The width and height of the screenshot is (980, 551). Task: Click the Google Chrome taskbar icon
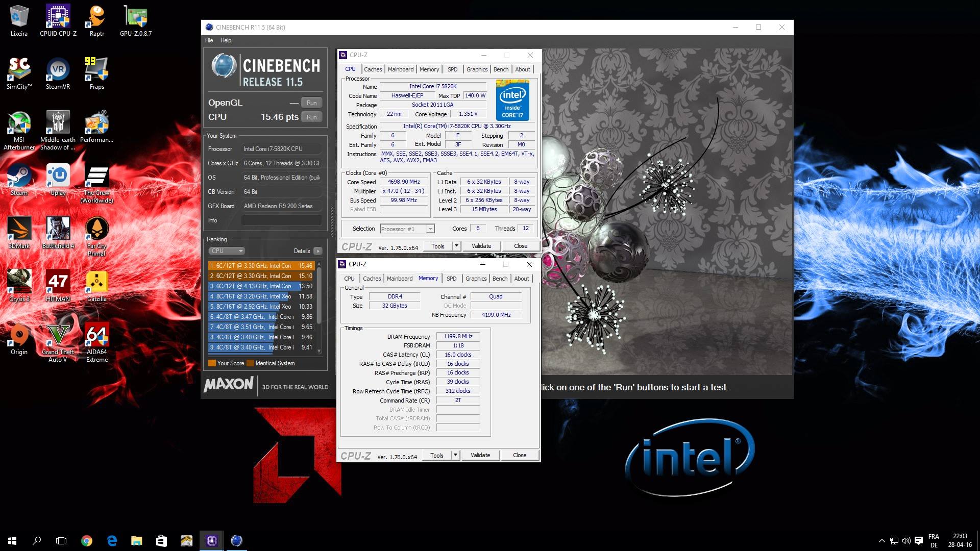[87, 541]
